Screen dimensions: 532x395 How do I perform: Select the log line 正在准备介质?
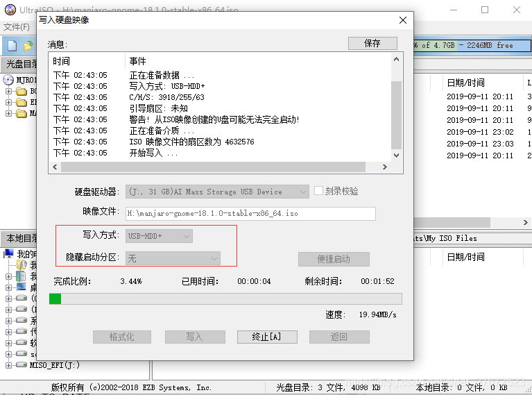(x=162, y=131)
